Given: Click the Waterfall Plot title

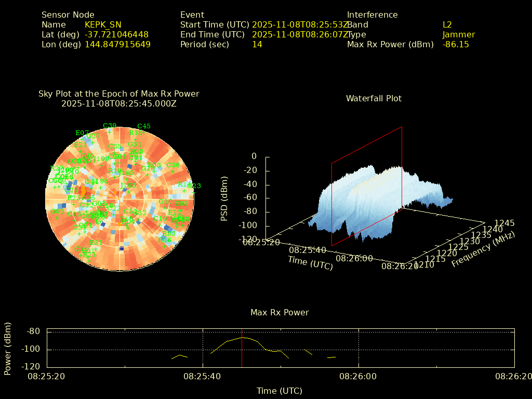Looking at the screenshot, I should pyautogui.click(x=374, y=98).
